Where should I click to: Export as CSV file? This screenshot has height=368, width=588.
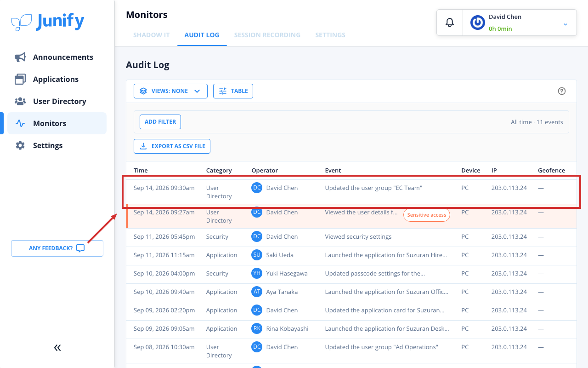[x=172, y=146]
